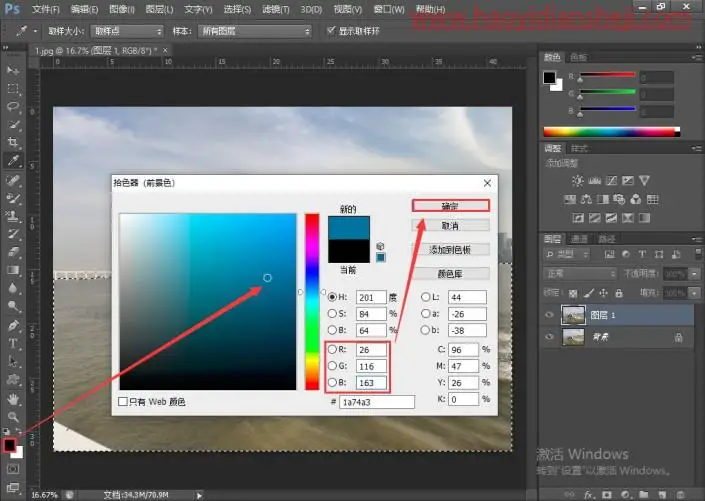Open the 滤镜(T) menu
Screen dimensions: 705x501
(276, 9)
